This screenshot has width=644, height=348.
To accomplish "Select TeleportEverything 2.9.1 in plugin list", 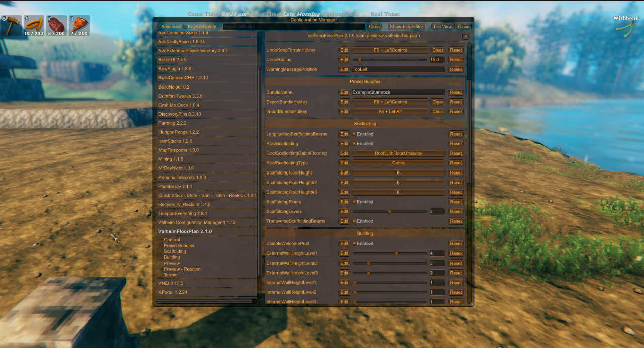I will [x=206, y=214].
